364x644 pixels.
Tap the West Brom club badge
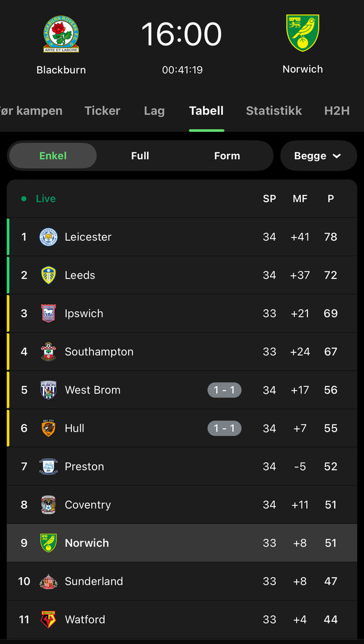48,390
